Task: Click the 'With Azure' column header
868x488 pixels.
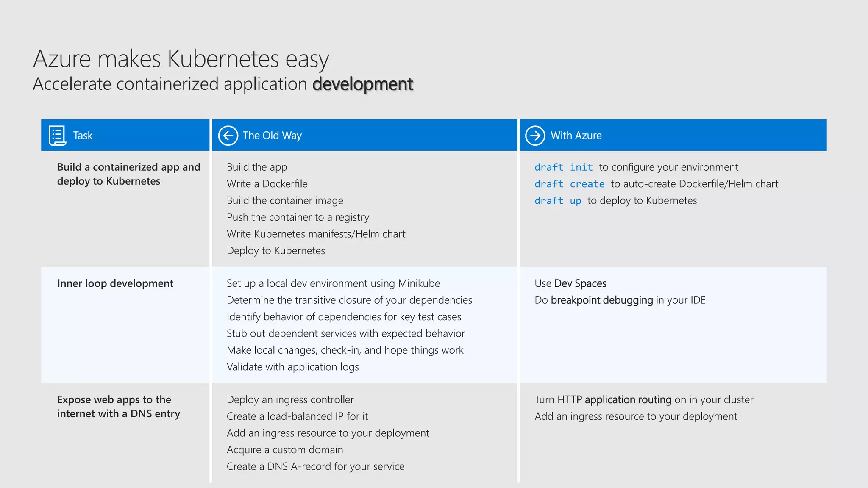Action: 576,136
